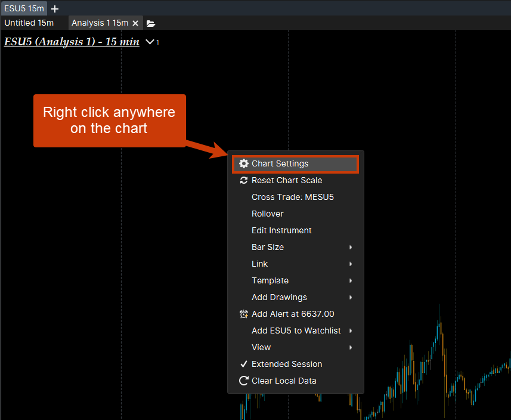
Task: Click the alarm clock alert icon
Action: coord(243,314)
